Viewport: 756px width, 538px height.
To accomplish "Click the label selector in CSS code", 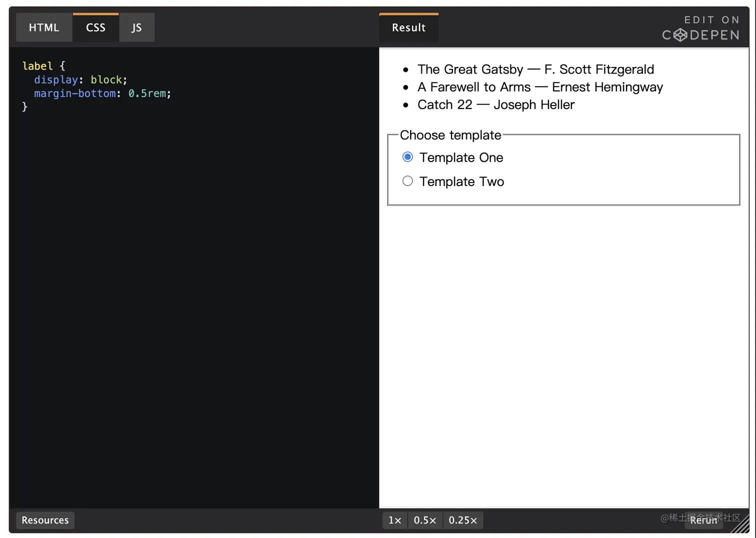I will pyautogui.click(x=37, y=66).
